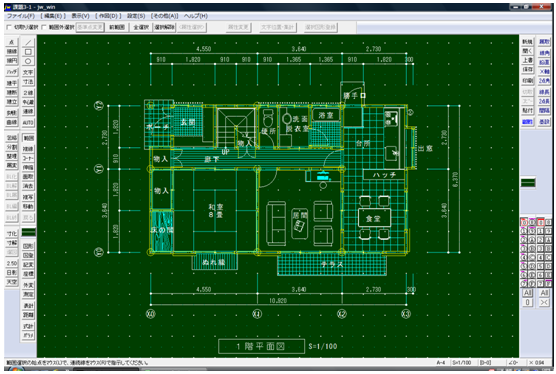Select the 中心線 center line tool
Viewport: 556px width, 374px height.
[28, 102]
